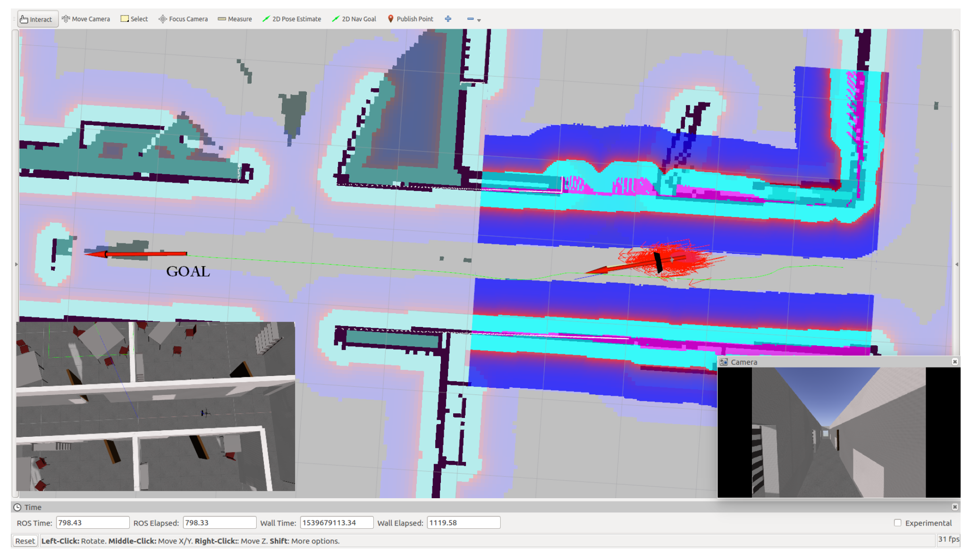Pick the Measure tool
Image resolution: width=971 pixels, height=560 pixels.
coord(235,19)
